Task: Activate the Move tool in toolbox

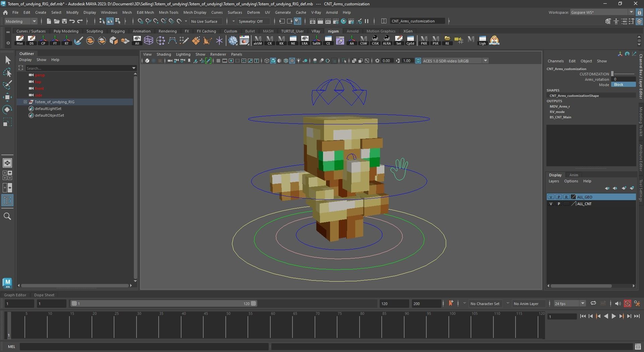Action: [7, 97]
